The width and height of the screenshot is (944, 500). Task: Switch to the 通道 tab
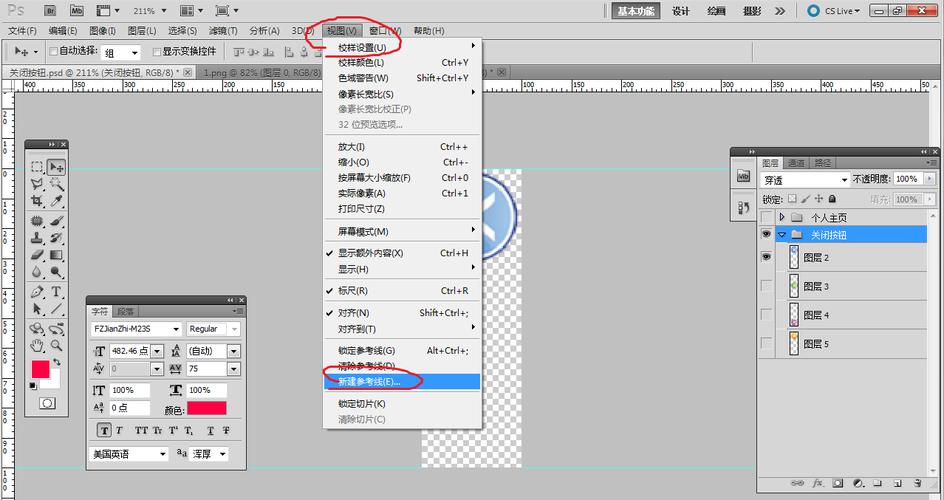pyautogui.click(x=796, y=163)
